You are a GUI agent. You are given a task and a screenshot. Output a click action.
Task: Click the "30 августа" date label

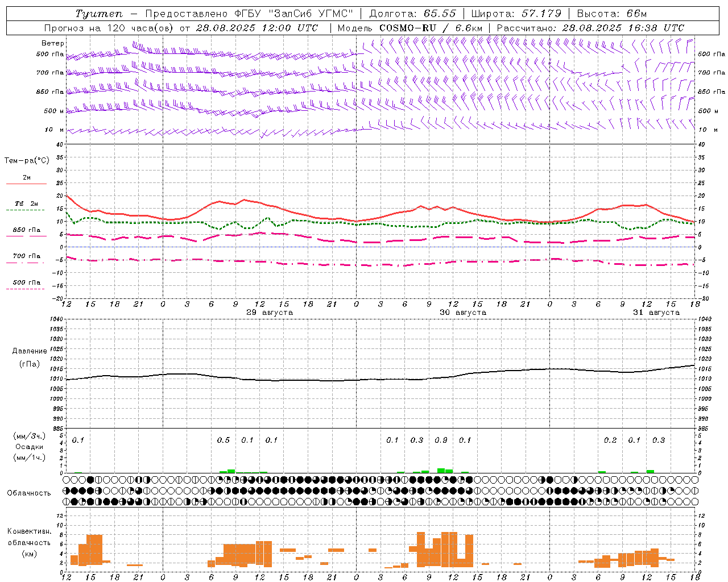point(462,313)
